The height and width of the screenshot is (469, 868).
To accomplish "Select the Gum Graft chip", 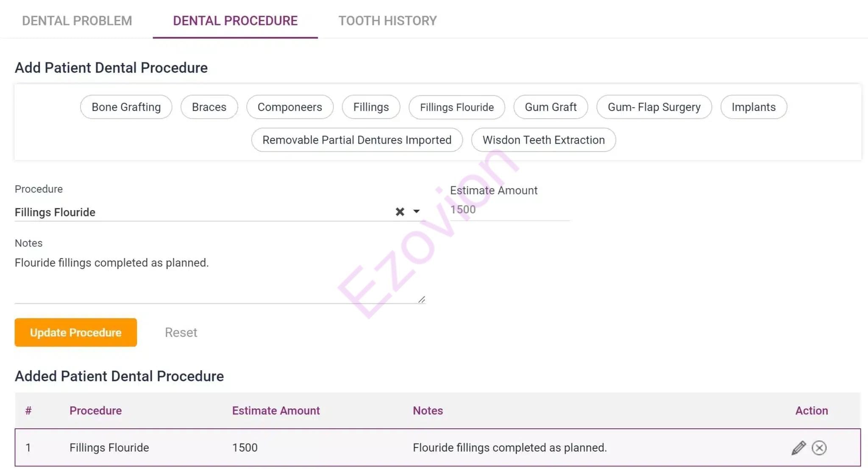I will pyautogui.click(x=551, y=107).
